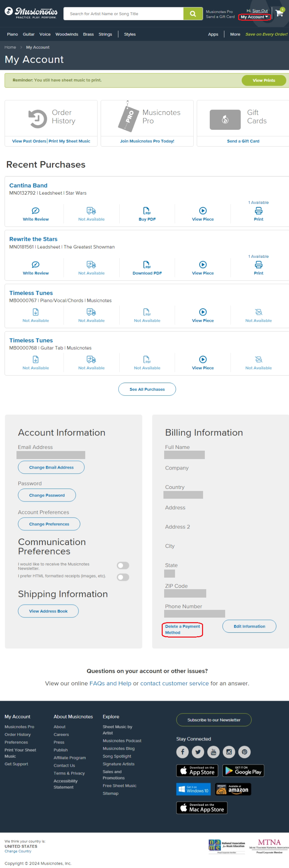Open the Piano menu
The image size is (289, 868).
click(x=12, y=34)
